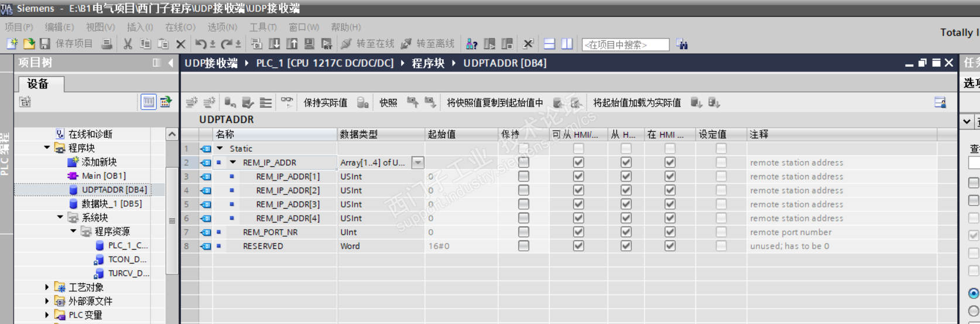The image size is (980, 324).
Task: Toggle visible in HMI checkbox for REM_IP_ADDR[3]
Action: tap(670, 204)
